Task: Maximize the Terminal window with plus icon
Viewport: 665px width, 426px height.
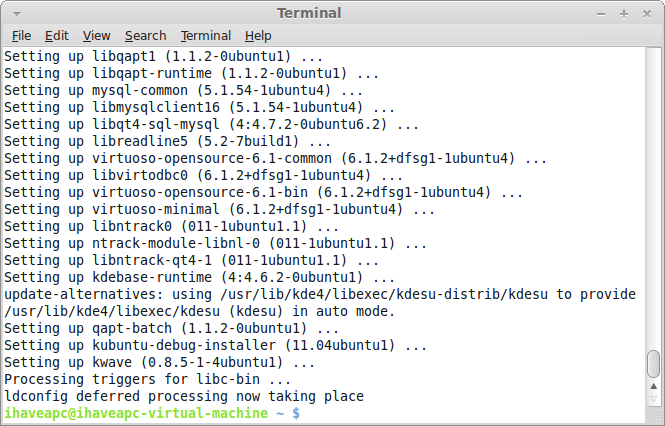Action: [623, 14]
